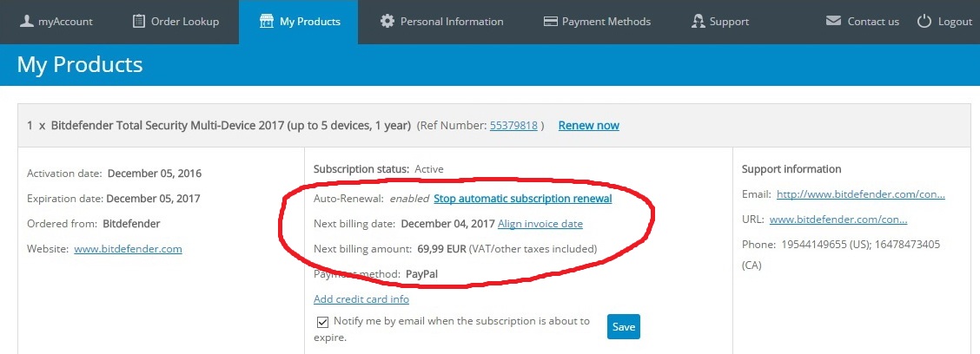Click the My Products store icon
The height and width of the screenshot is (354, 980).
(267, 21)
